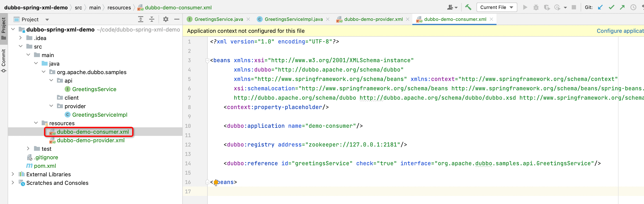Click the Debug bug icon

pyautogui.click(x=536, y=7)
